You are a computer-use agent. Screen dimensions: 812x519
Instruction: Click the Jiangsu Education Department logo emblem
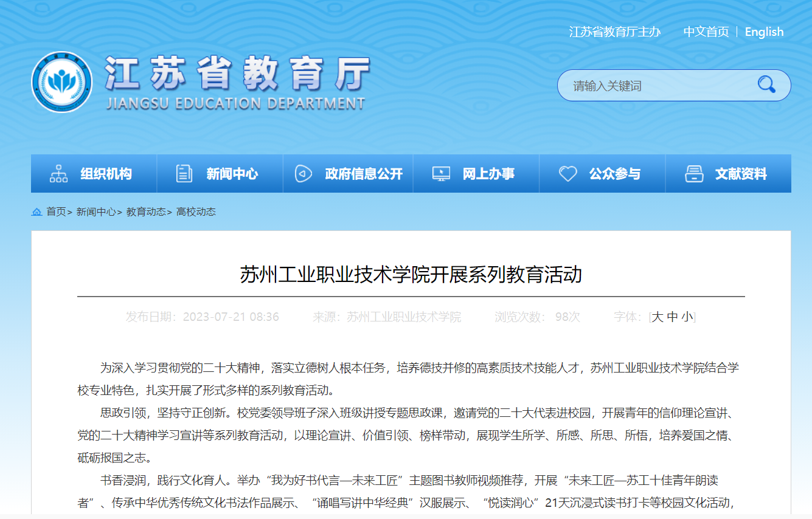[x=61, y=82]
